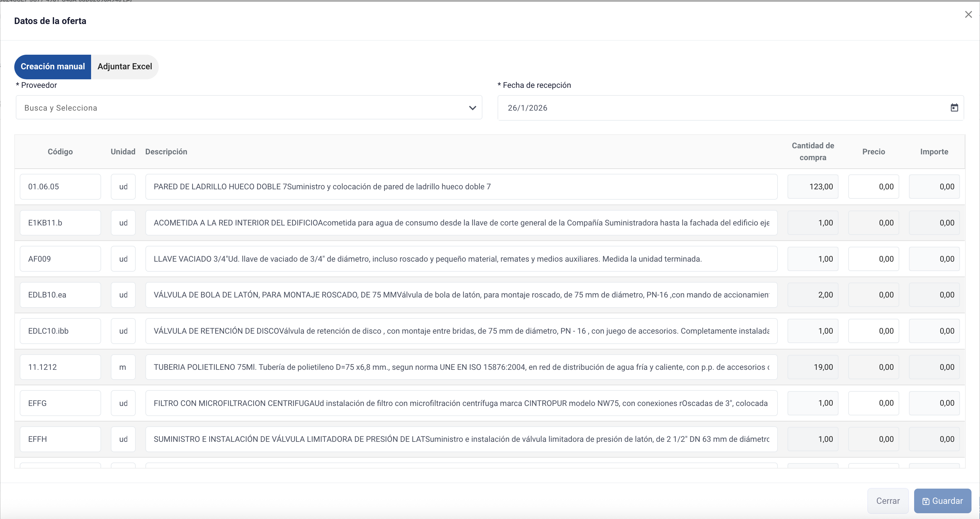Close the Datos de la oferta dialog

pos(968,15)
